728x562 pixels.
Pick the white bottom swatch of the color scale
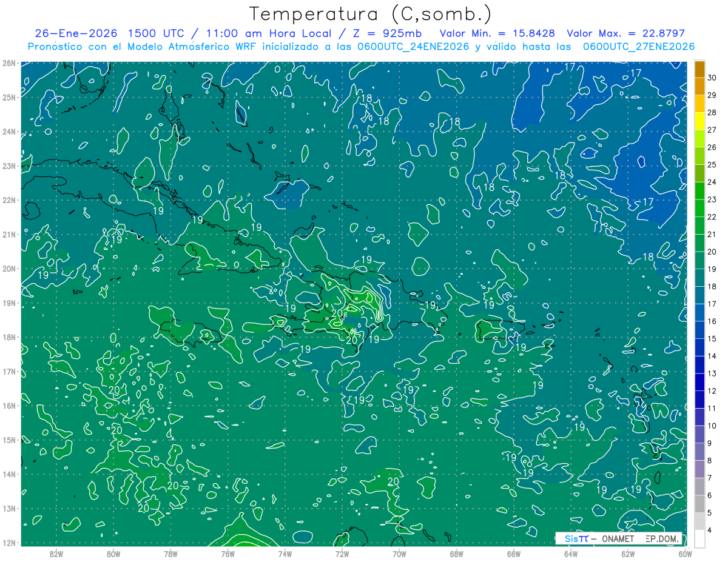[700, 538]
